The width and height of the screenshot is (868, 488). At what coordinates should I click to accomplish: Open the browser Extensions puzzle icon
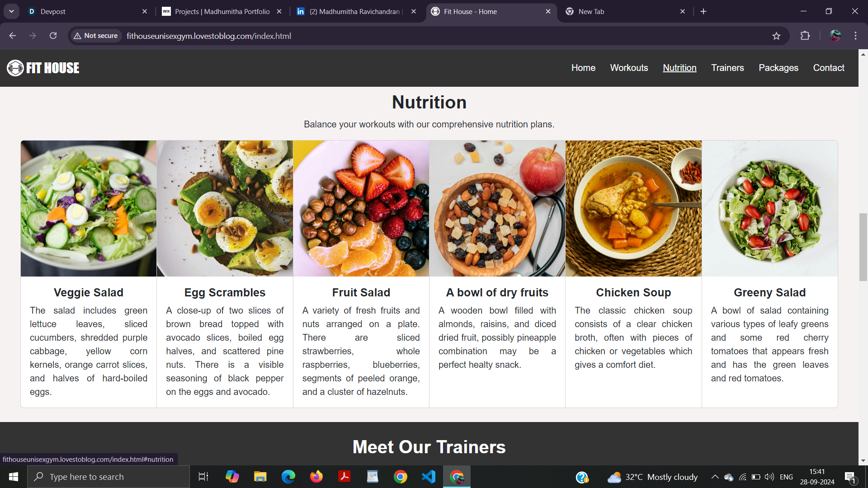click(805, 36)
